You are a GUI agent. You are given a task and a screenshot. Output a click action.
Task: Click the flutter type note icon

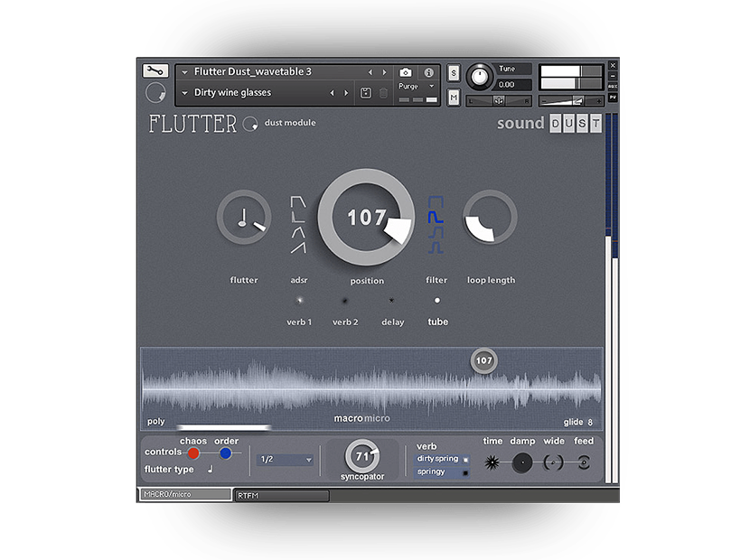tap(210, 469)
